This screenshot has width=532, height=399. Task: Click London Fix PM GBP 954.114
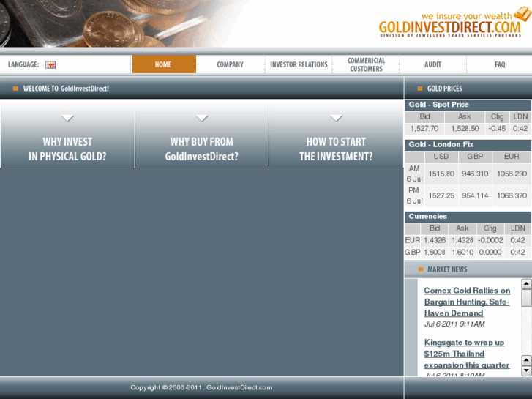475,195
